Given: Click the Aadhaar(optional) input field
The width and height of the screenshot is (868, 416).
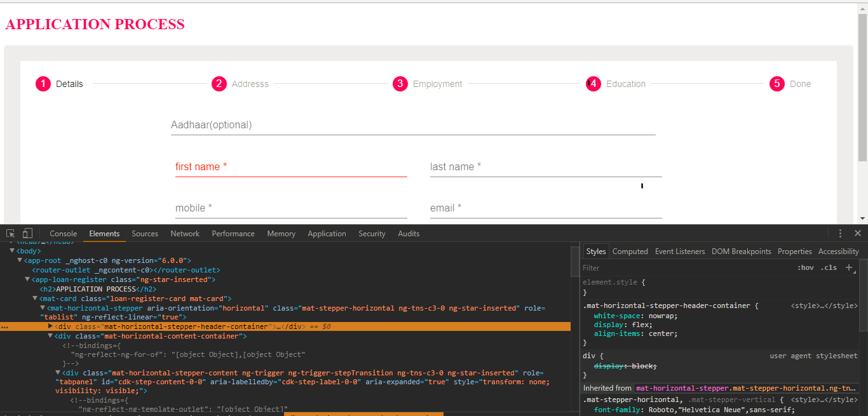Looking at the screenshot, I should (x=413, y=125).
